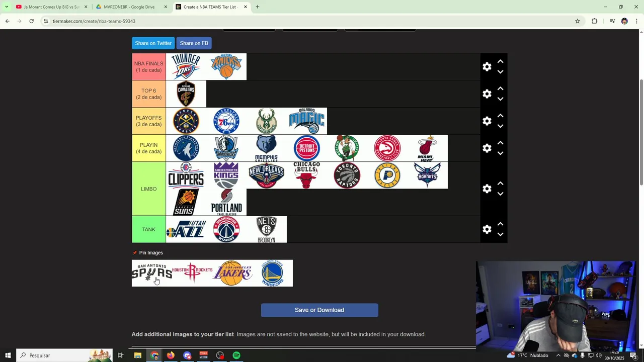Select the Orlando Magic logo
Screen dimensions: 644x362
click(x=307, y=121)
